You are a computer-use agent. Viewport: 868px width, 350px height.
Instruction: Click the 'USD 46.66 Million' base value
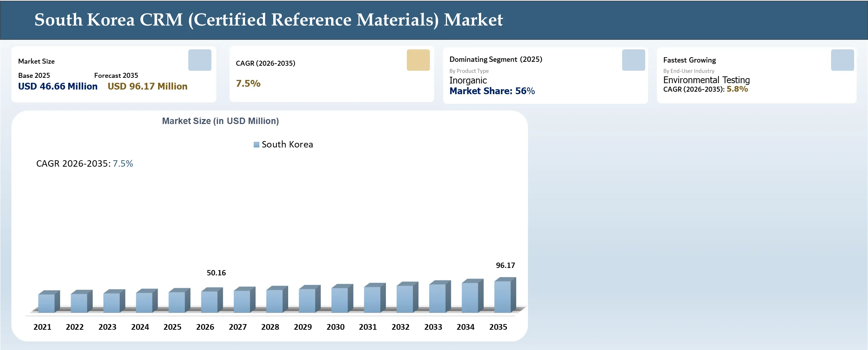(x=58, y=86)
